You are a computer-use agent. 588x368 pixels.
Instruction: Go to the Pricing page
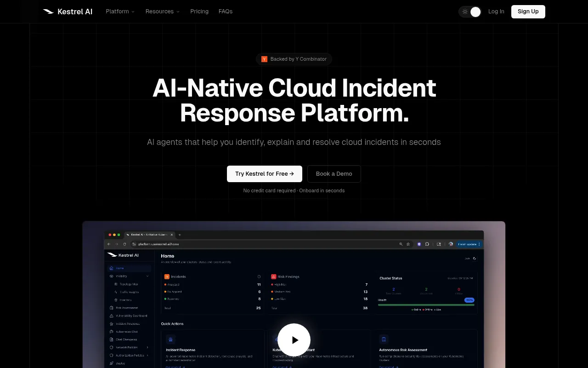coord(199,11)
